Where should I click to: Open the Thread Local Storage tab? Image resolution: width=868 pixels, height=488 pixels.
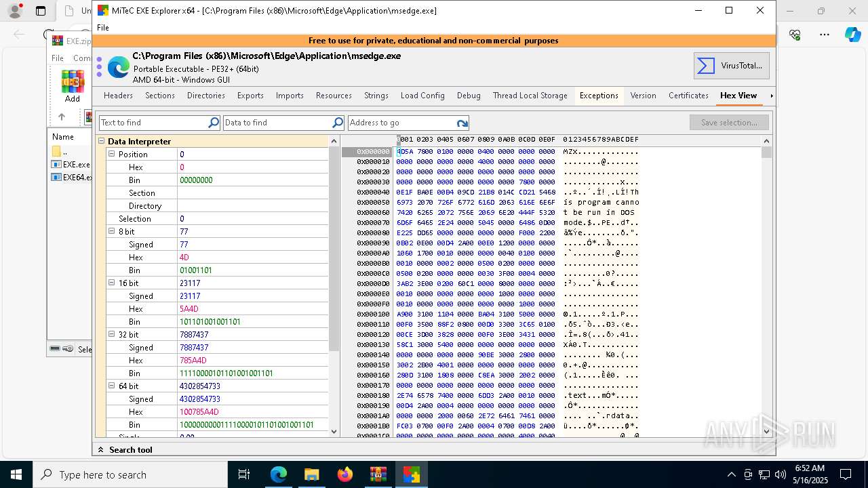(x=530, y=96)
